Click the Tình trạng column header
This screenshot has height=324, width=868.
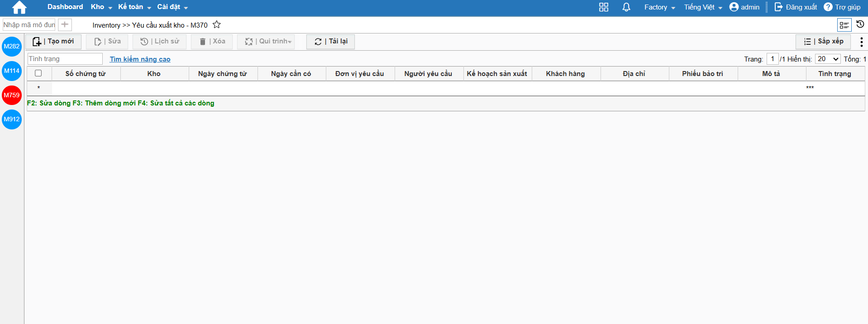click(x=835, y=74)
